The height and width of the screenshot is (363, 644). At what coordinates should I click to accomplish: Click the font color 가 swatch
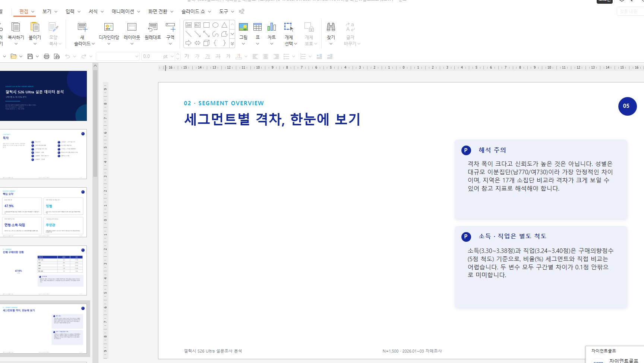[239, 56]
